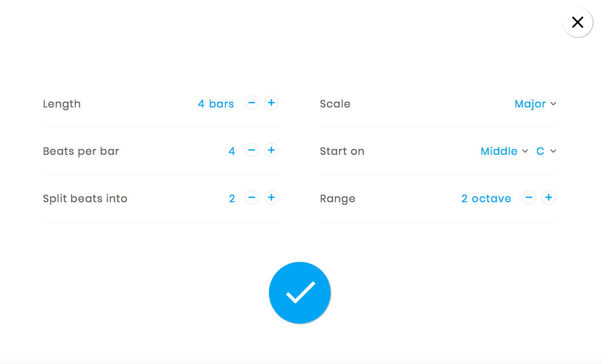This screenshot has width=602, height=364.
Task: Increase the Length value with plus icon
Action: (271, 103)
